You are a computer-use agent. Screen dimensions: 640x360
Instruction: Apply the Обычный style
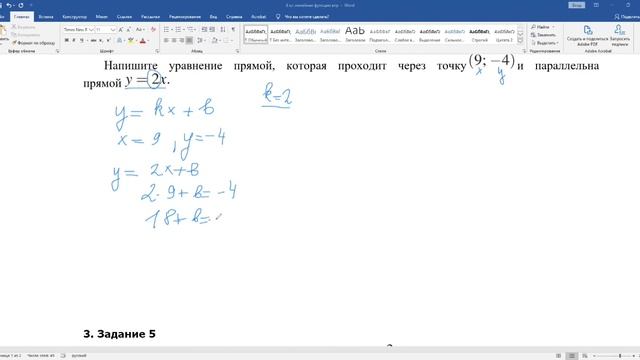point(256,34)
